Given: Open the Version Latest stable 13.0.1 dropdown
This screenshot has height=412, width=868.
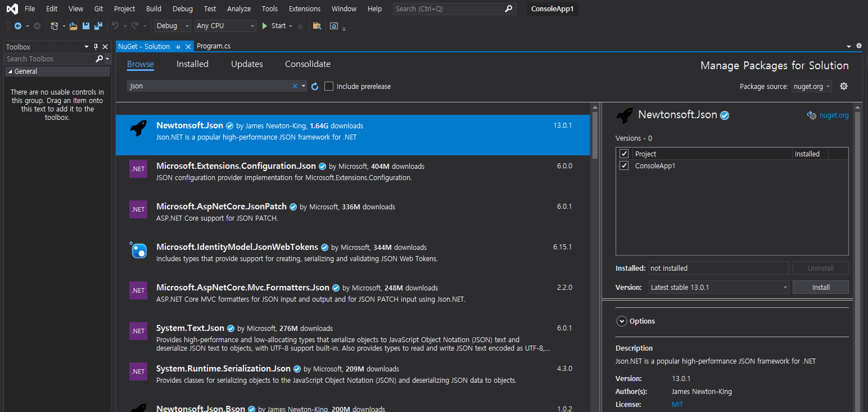Looking at the screenshot, I should pos(719,287).
